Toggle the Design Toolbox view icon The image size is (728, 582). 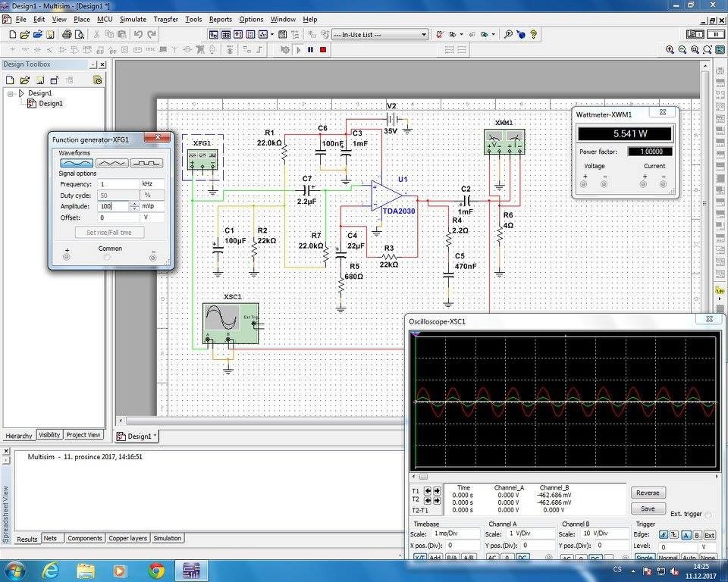click(x=214, y=34)
